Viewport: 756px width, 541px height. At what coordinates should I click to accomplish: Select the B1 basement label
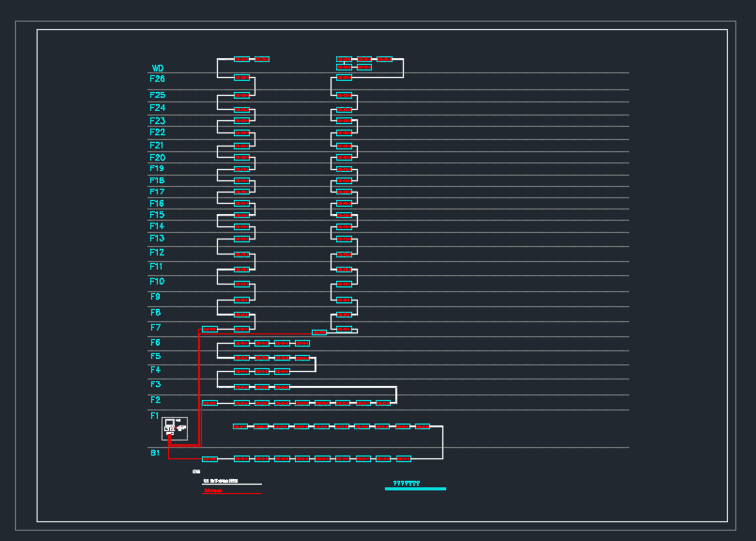[x=155, y=453]
